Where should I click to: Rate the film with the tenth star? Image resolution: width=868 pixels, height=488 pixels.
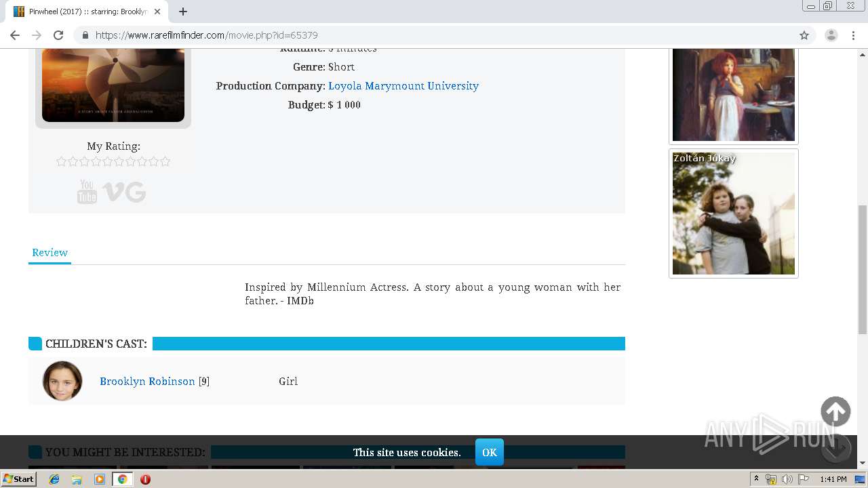[x=165, y=161]
